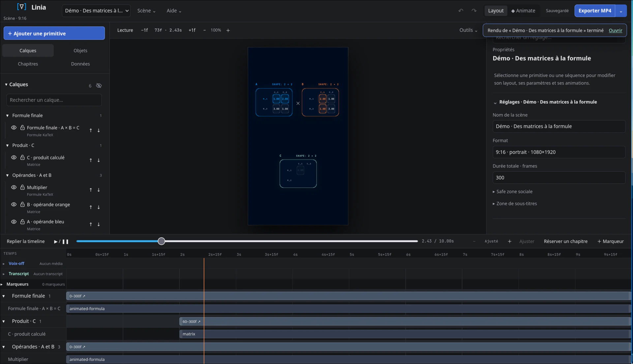Expand Zone de sous-titres section

pyautogui.click(x=515, y=204)
